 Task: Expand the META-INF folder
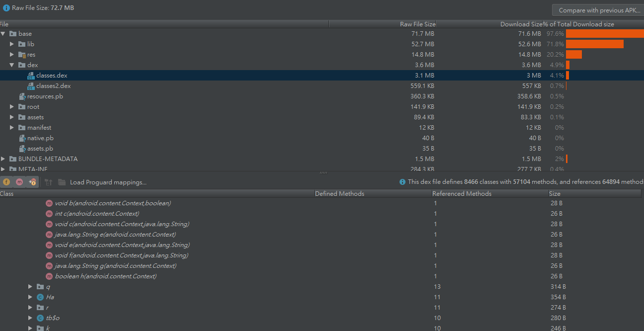3,169
